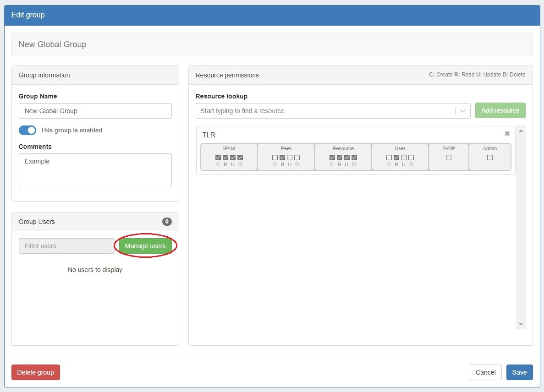Viewport: 544px width, 392px height.
Task: Uncheck IPAM Create permission checkbox
Action: pos(218,158)
